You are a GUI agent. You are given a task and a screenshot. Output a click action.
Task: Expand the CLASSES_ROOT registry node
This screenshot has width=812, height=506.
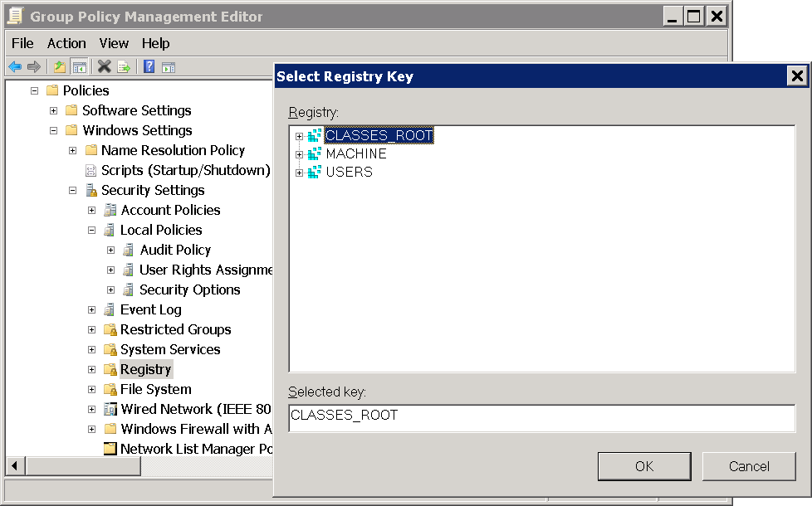tap(299, 136)
